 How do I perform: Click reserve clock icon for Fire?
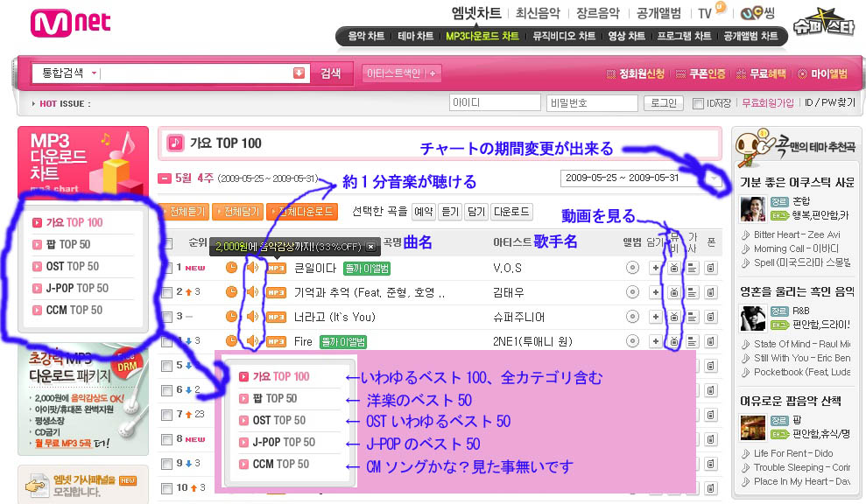[232, 341]
